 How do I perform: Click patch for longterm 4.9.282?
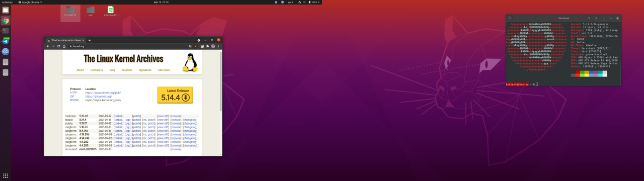[137, 142]
